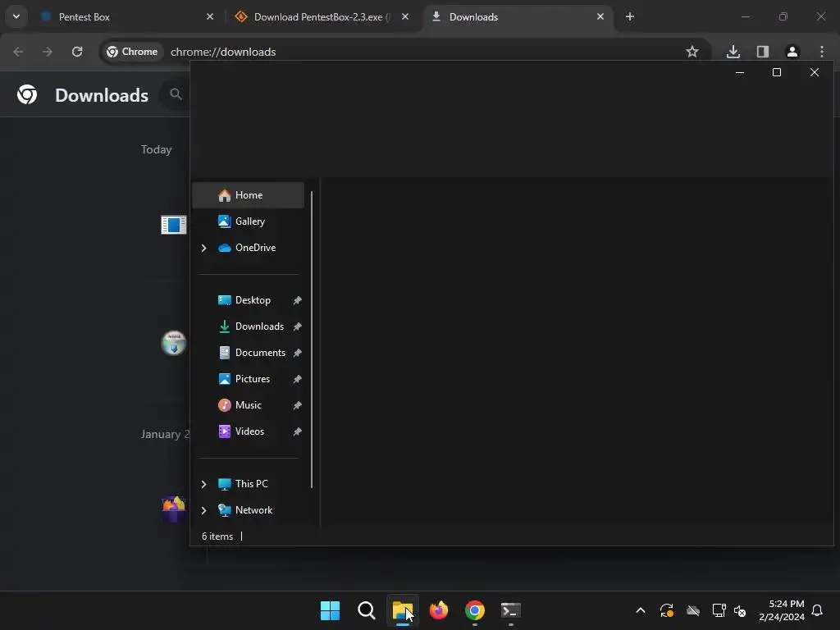Close the Download PentestBox-2.3.exe tab
This screenshot has height=630, width=840.
pyautogui.click(x=405, y=16)
